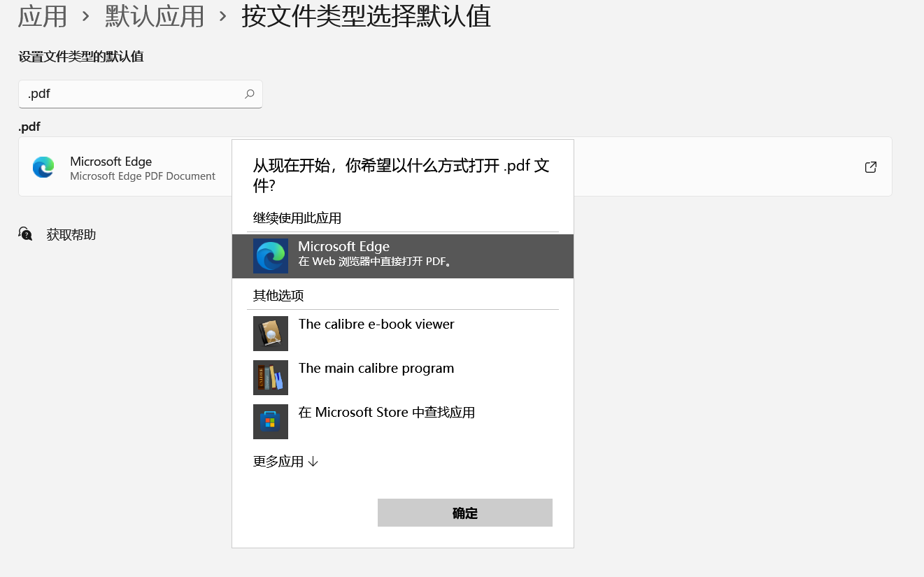Click "Microsoft Edge PDF Document" default app entry
The image size is (924, 577).
click(x=143, y=176)
